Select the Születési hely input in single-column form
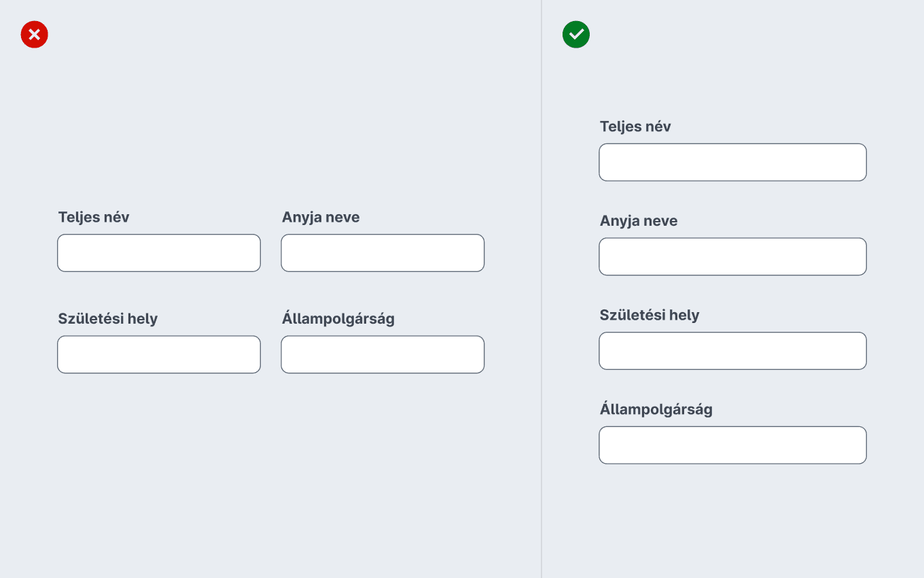 pyautogui.click(x=732, y=351)
